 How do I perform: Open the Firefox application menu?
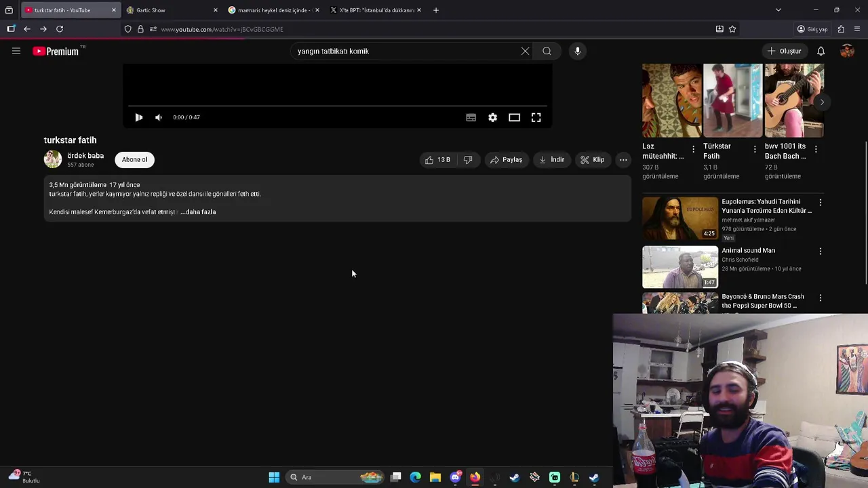tap(857, 29)
